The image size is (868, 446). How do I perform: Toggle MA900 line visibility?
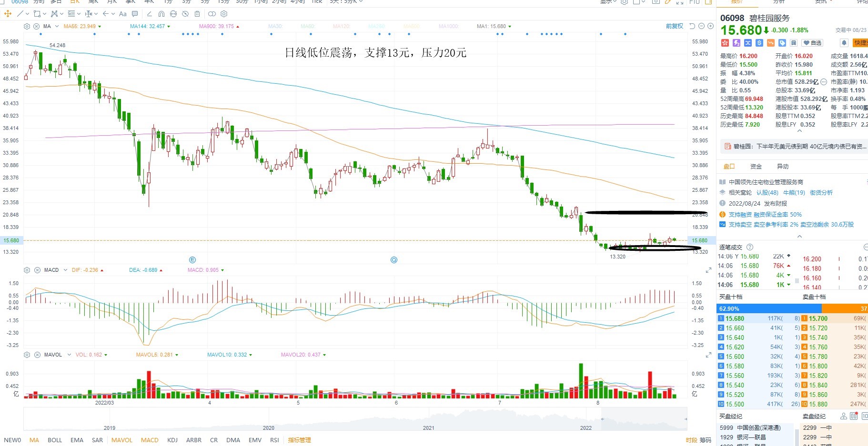tap(219, 26)
